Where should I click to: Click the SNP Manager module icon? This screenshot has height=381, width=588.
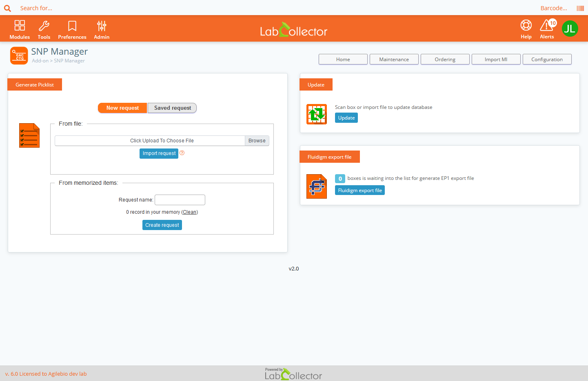point(19,56)
